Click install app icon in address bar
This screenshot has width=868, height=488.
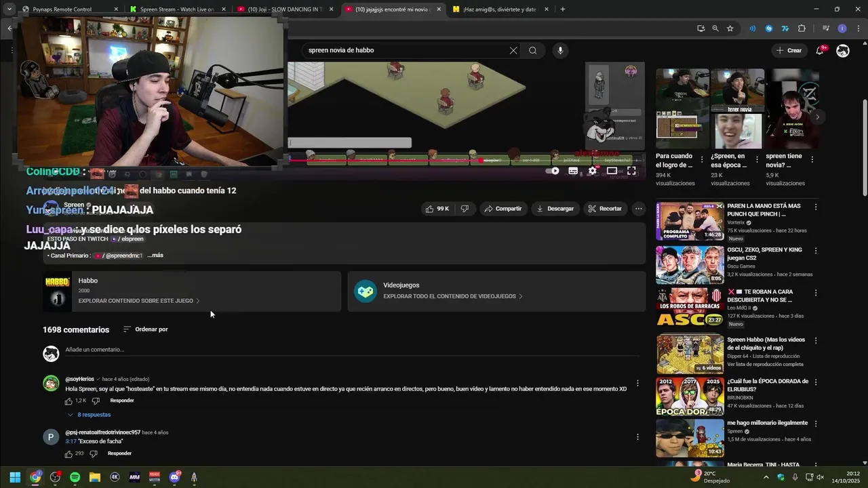pyautogui.click(x=701, y=28)
